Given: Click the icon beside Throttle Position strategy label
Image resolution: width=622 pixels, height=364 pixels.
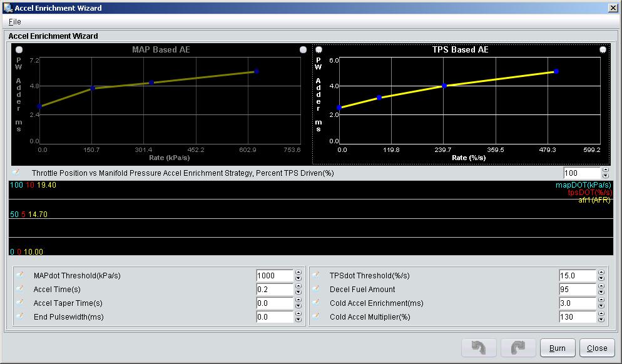Looking at the screenshot, I should 17,173.
